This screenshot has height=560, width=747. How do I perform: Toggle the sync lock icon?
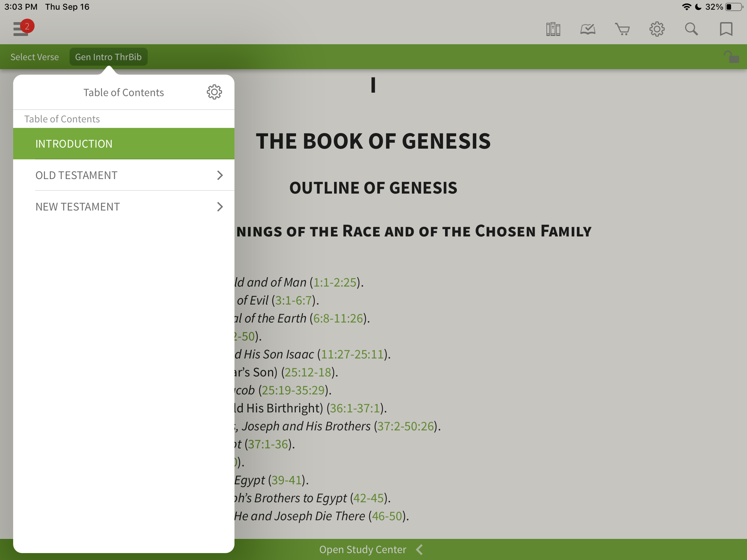(x=731, y=57)
